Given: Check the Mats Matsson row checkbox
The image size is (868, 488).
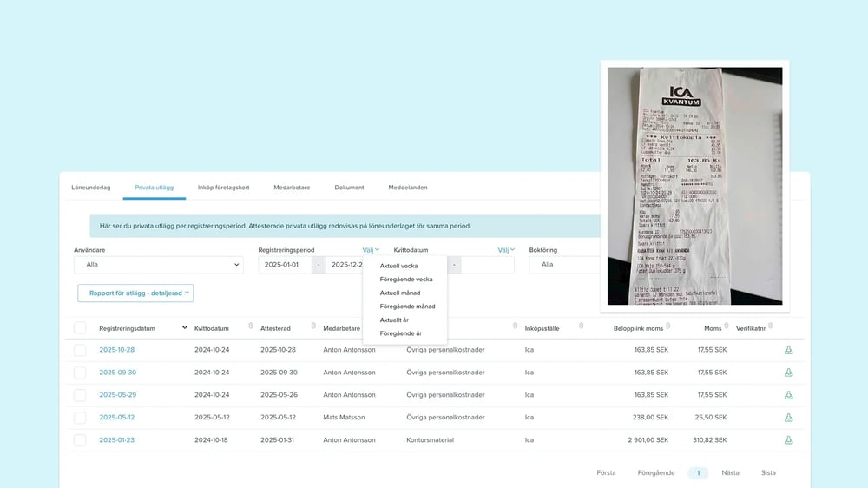Looking at the screenshot, I should [80, 418].
